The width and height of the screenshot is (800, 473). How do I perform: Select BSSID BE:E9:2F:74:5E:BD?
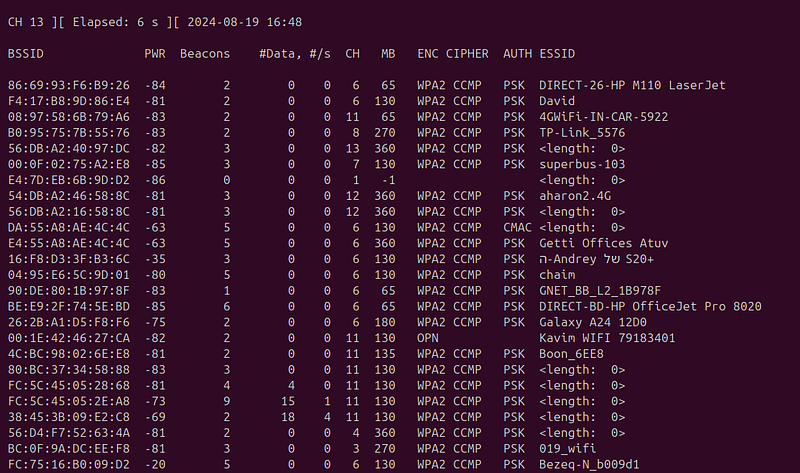68,307
